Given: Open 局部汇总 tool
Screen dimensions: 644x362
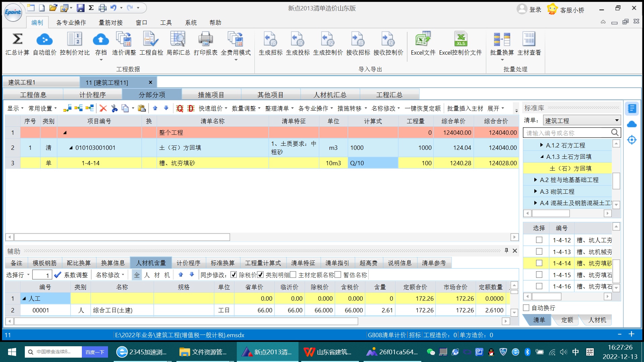Looking at the screenshot, I should [178, 39].
